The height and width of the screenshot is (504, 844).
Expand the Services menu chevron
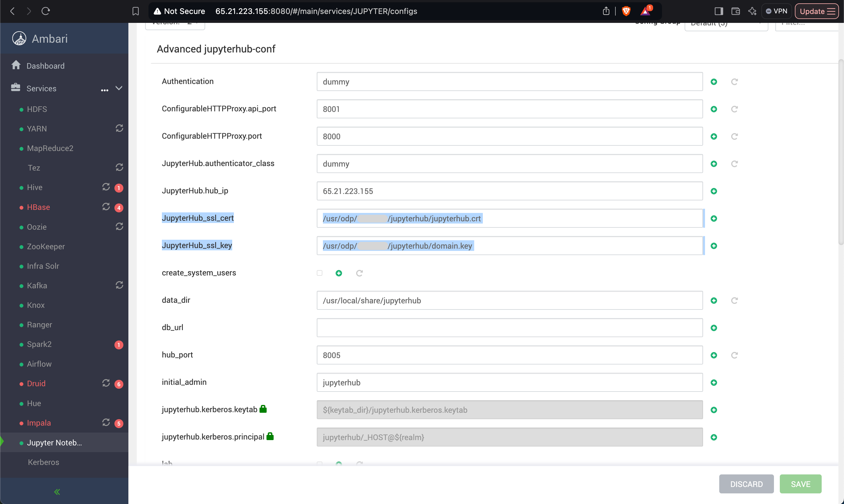tap(119, 88)
